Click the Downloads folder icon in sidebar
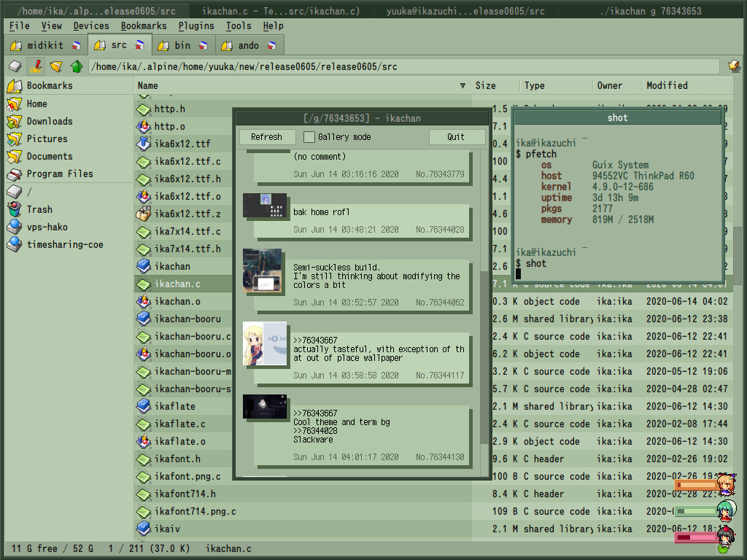 pyautogui.click(x=15, y=122)
